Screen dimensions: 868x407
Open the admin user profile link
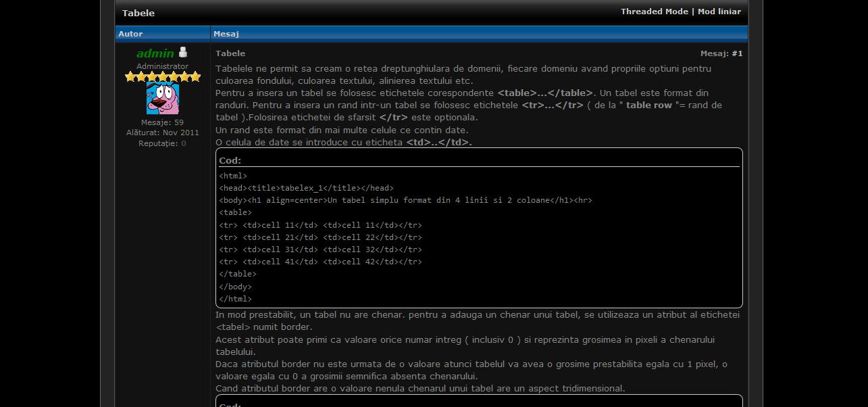(155, 53)
